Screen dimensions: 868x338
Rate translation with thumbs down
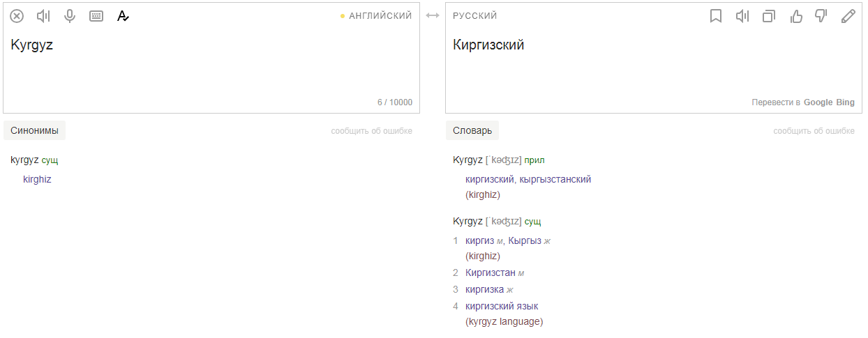(821, 16)
